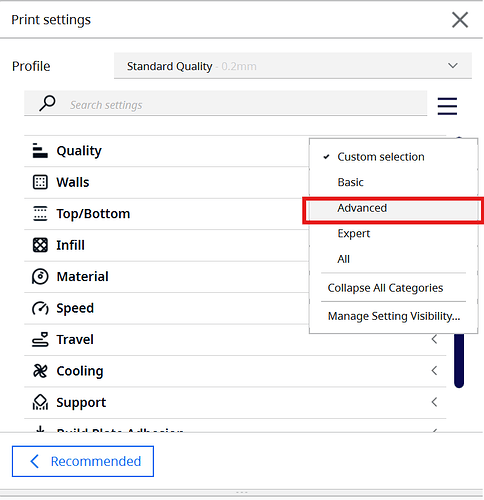Screen dimensions: 484x500
Task: Open the Standard Quality profile dropdown
Action: (x=293, y=66)
